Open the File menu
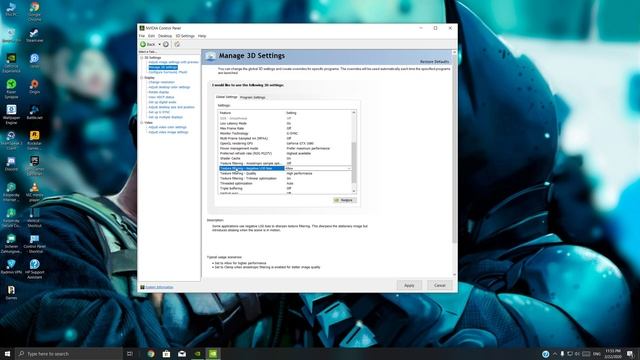This screenshot has width=640, height=360. click(142, 36)
